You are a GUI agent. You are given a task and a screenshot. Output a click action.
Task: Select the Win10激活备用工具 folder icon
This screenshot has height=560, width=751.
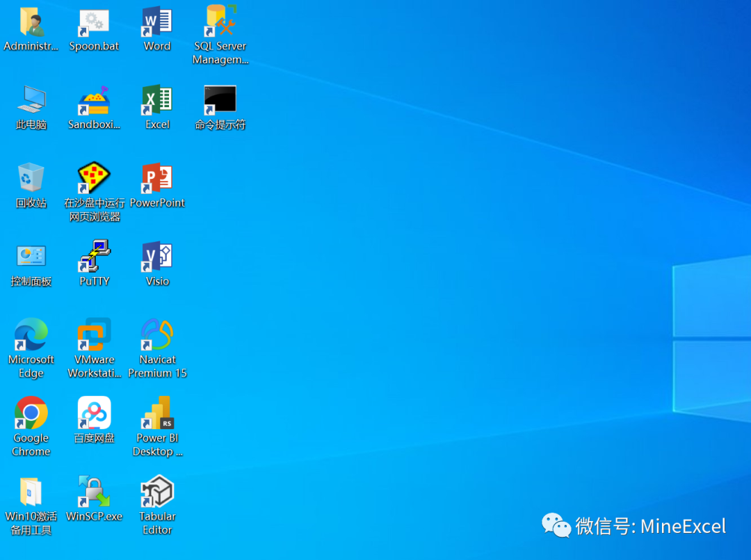click(31, 492)
